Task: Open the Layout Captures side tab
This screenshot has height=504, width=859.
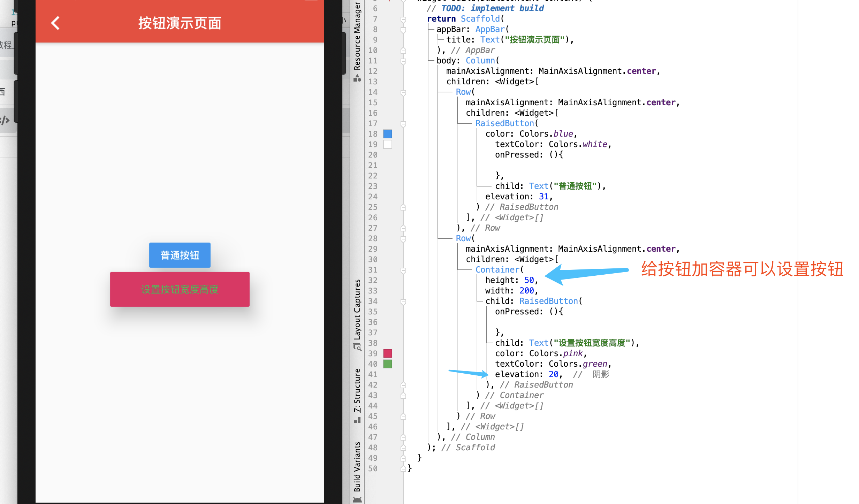Action: [357, 310]
